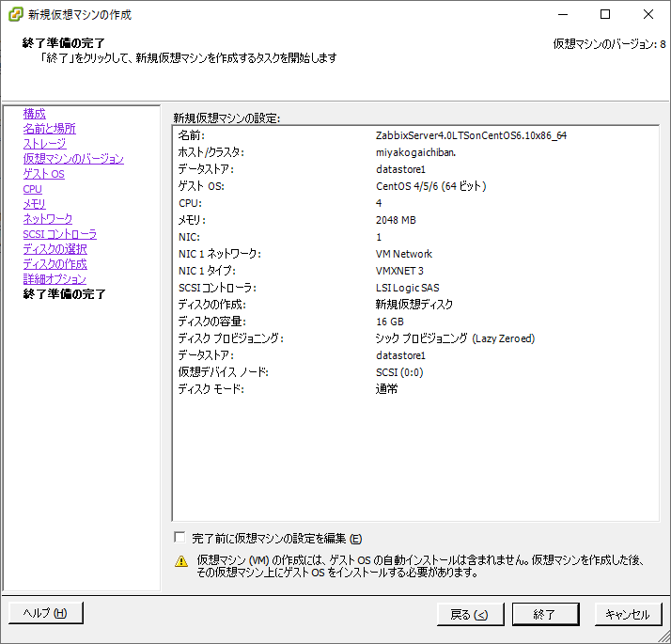Click the SCSI (0:0) device node value
671x644 pixels.
click(x=399, y=372)
